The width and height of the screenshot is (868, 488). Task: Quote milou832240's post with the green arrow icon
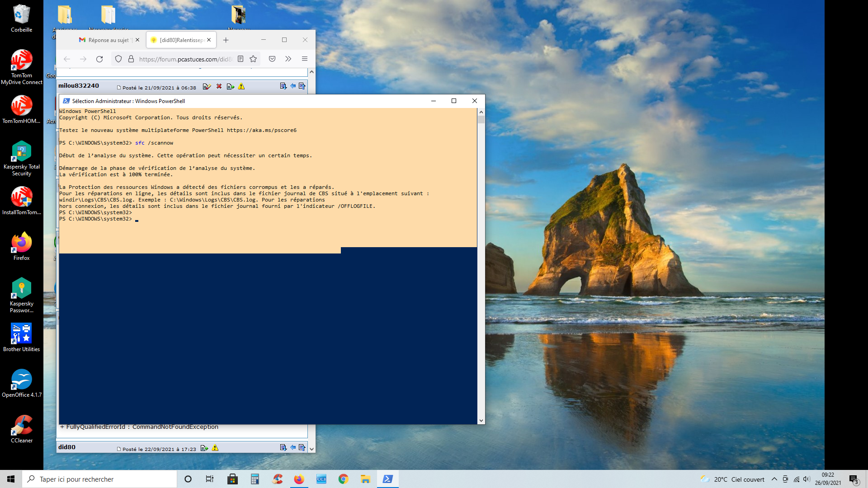231,86
